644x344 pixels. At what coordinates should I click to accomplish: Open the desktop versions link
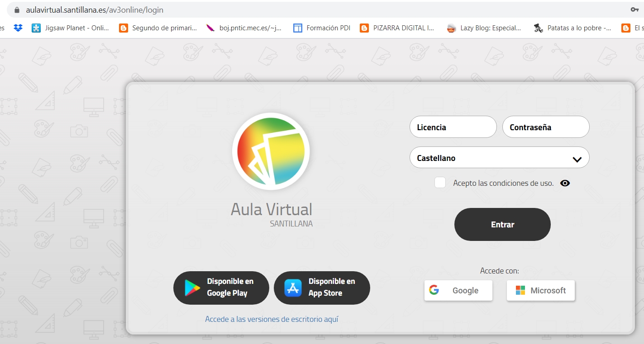pos(271,319)
